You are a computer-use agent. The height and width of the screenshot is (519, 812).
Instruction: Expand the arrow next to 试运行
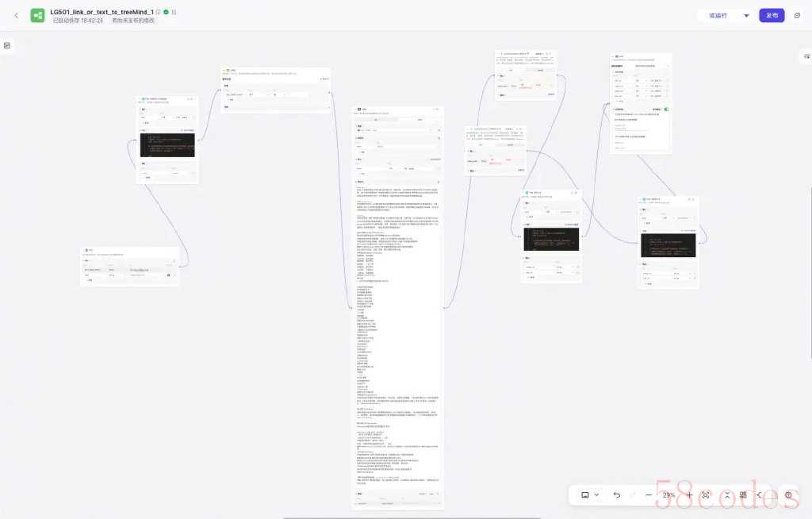[746, 16]
